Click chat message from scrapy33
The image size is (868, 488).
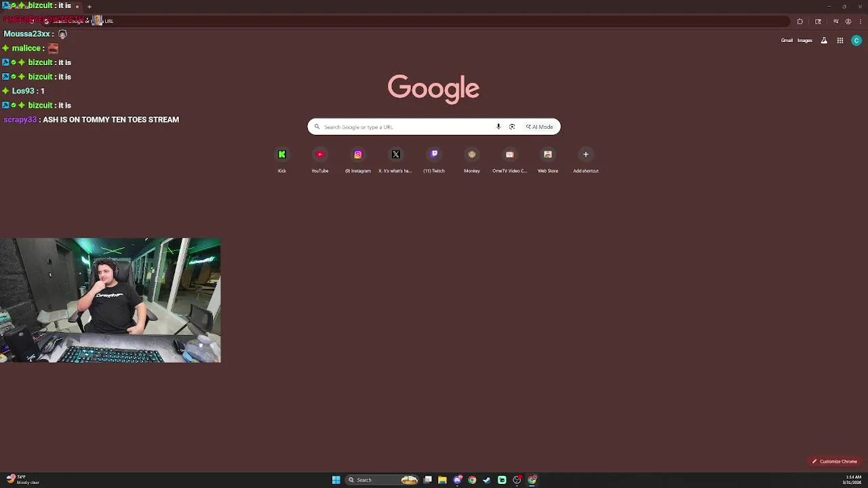(x=92, y=120)
